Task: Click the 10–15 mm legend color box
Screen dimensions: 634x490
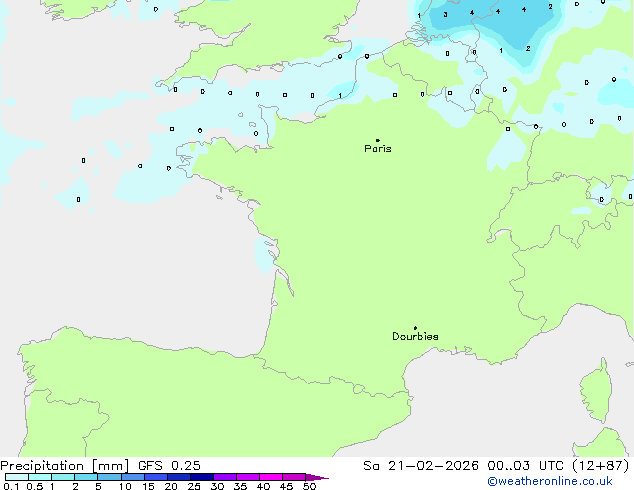Action: (132, 477)
